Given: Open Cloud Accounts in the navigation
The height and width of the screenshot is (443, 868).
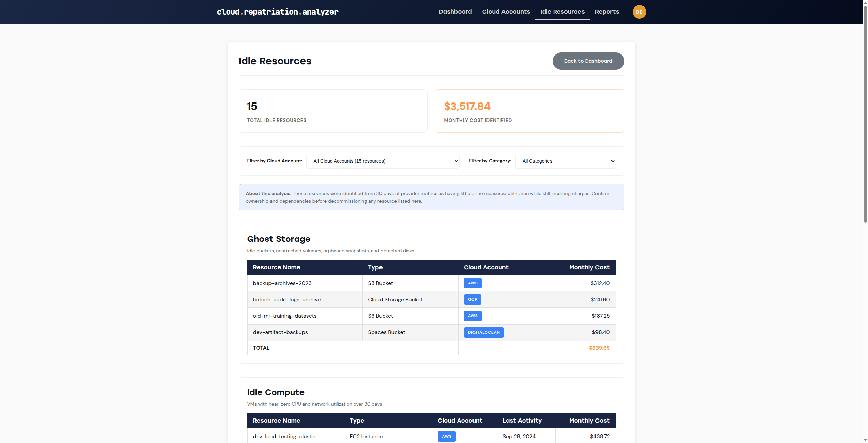Looking at the screenshot, I should click(506, 12).
